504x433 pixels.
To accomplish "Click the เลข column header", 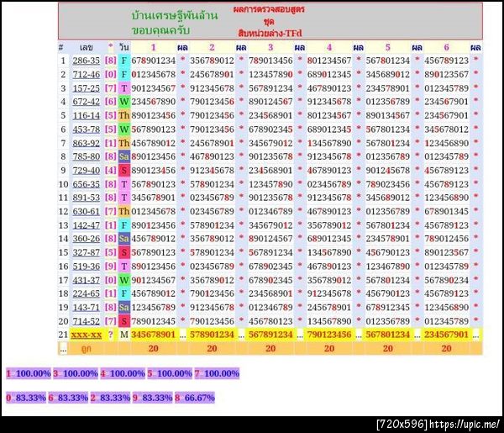I will pos(87,48).
